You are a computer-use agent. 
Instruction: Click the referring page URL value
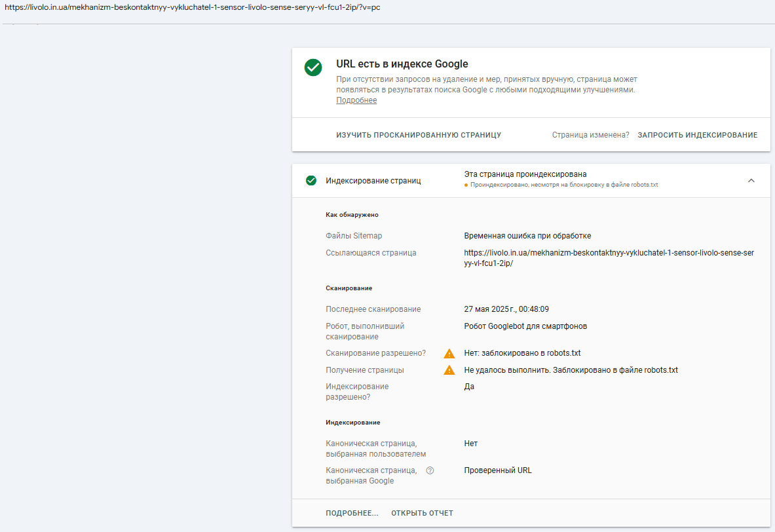(609, 258)
